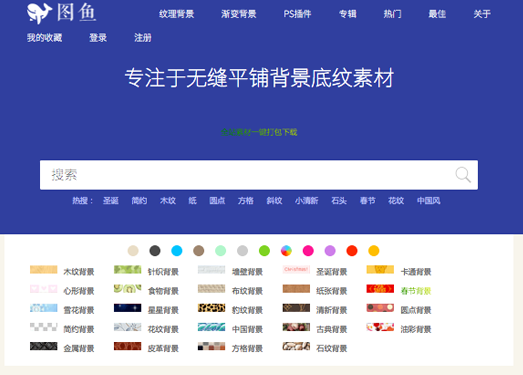The width and height of the screenshot is (523, 375).
Task: Pick the cyan blue color circle
Action: coord(177,251)
